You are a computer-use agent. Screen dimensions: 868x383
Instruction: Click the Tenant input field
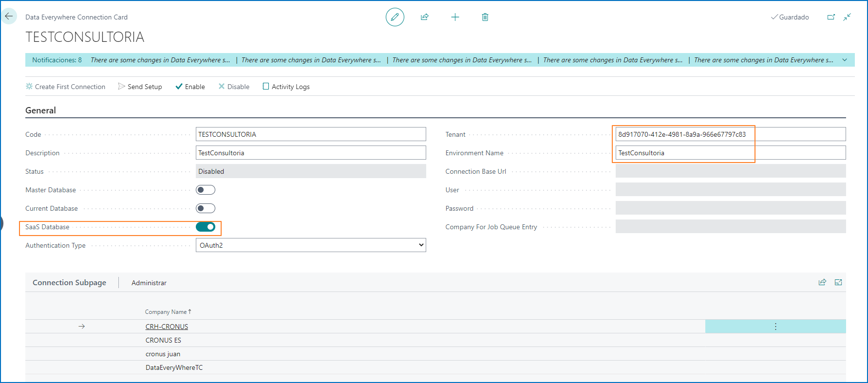pos(731,134)
